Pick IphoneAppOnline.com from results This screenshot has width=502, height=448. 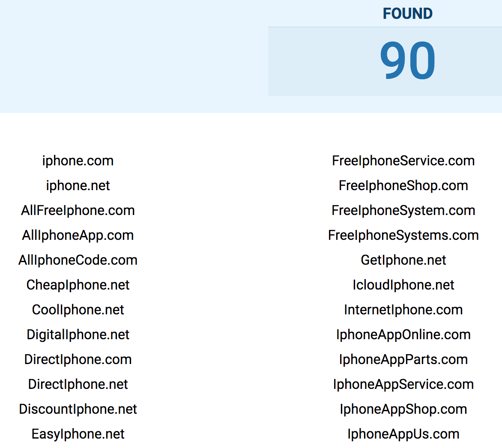tap(403, 335)
